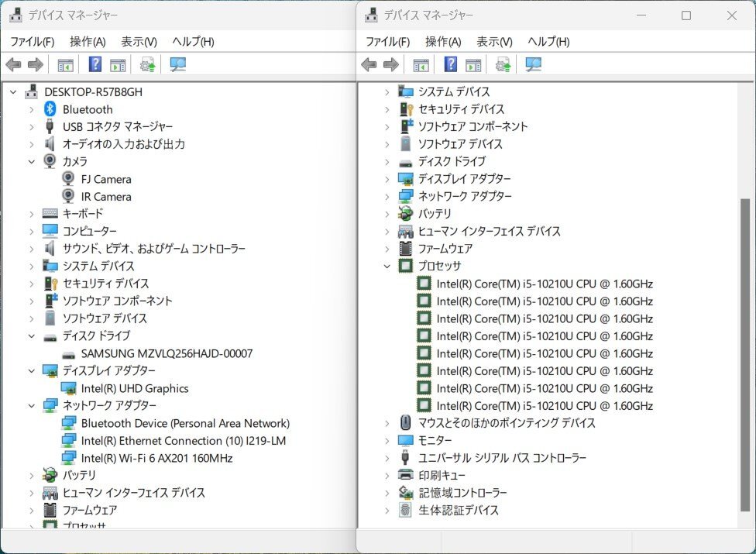The width and height of the screenshot is (756, 554).
Task: Select Intel(R) Ethernet Connection (10) I219-LM
Action: (184, 441)
